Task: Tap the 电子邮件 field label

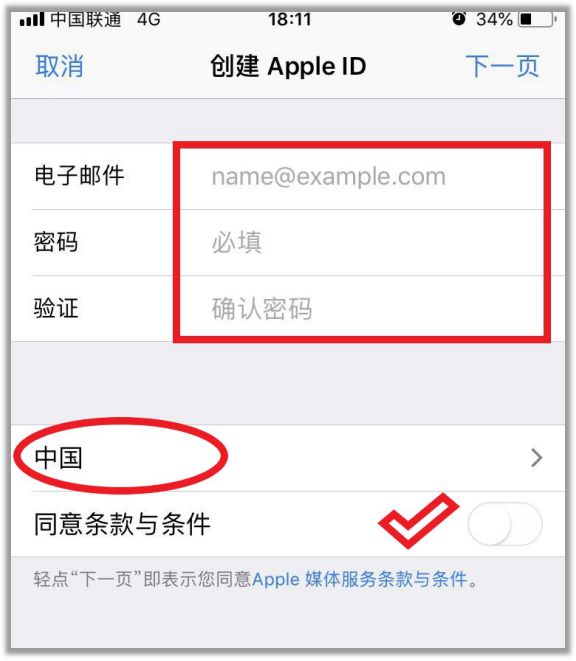Action: point(79,176)
